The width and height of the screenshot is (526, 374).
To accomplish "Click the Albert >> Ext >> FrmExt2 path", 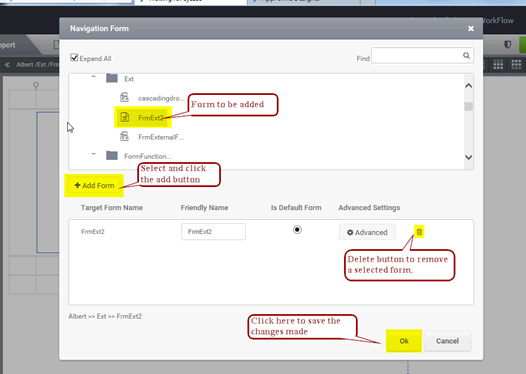I will [105, 316].
